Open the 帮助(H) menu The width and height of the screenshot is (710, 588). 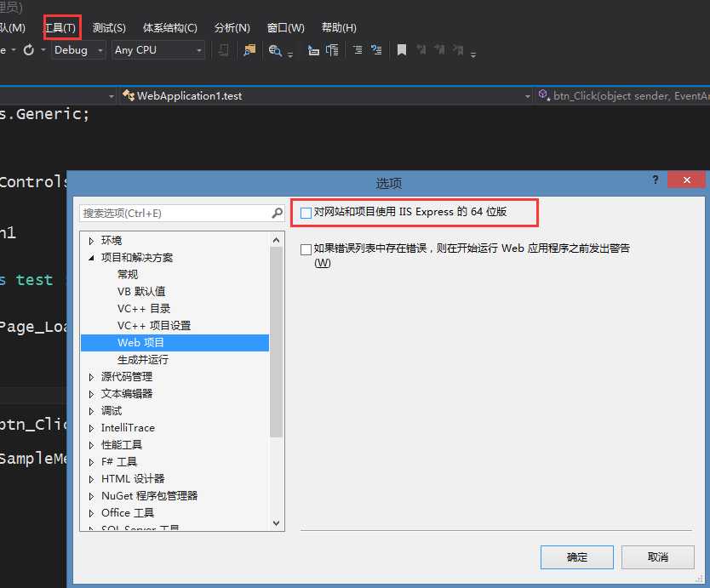(339, 27)
